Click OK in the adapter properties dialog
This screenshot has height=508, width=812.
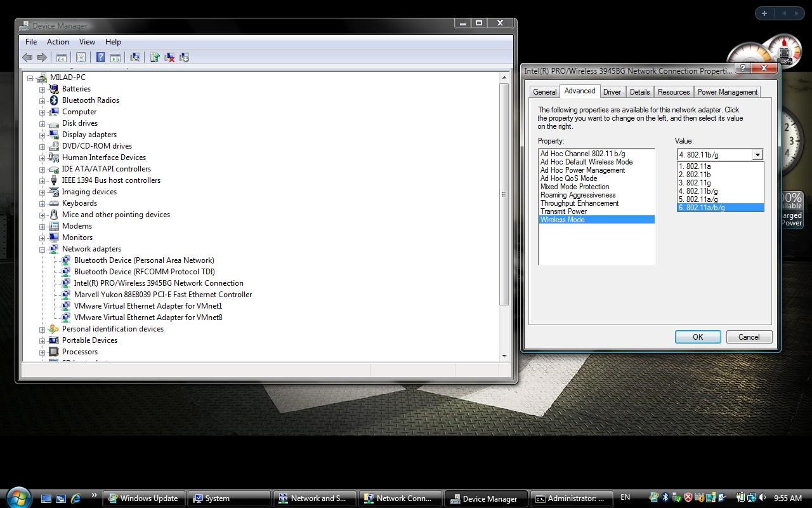(698, 337)
